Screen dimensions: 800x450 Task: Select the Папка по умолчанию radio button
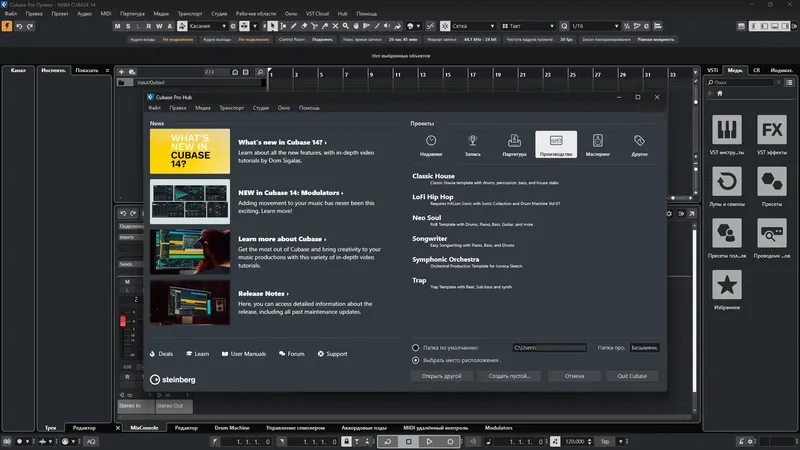[x=416, y=347]
